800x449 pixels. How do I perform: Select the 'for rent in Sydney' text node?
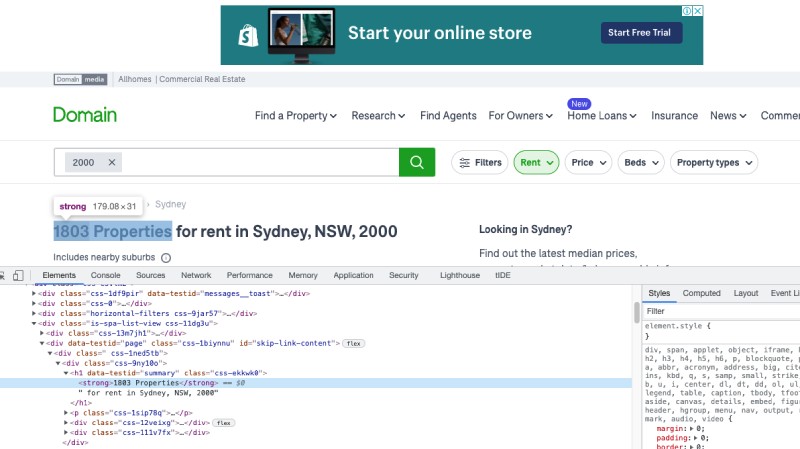pyautogui.click(x=148, y=393)
